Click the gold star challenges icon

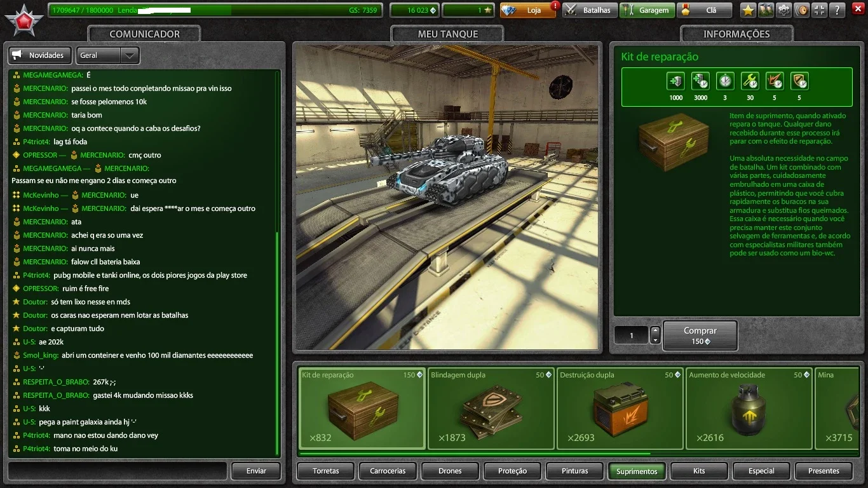tap(749, 10)
